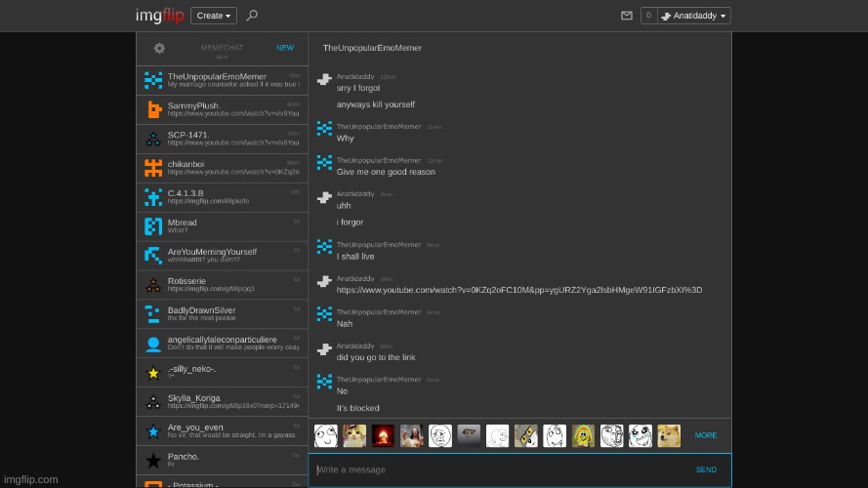Click the .-silly_neko-. yellow star icon
Image resolution: width=868 pixels, height=488 pixels.
(153, 373)
